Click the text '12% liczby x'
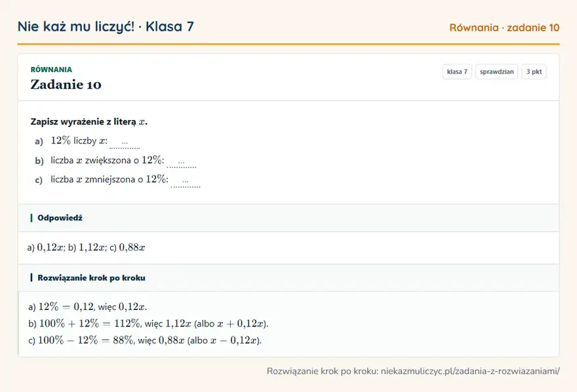577x392 pixels. pos(79,141)
